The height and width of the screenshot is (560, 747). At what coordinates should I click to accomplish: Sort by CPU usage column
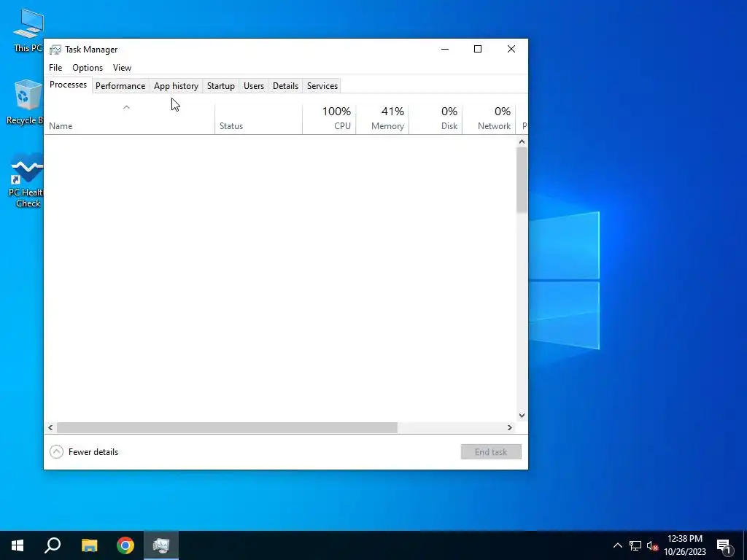(329, 119)
